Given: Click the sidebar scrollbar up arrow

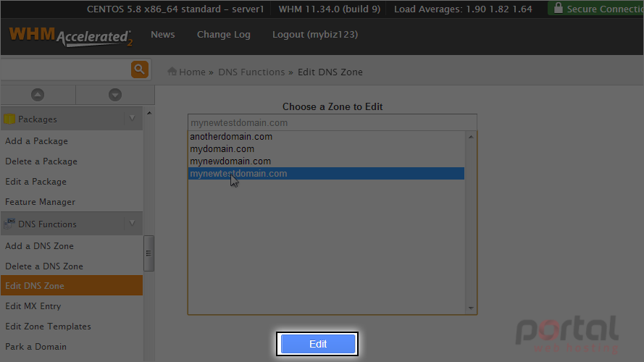Looking at the screenshot, I should (149, 113).
